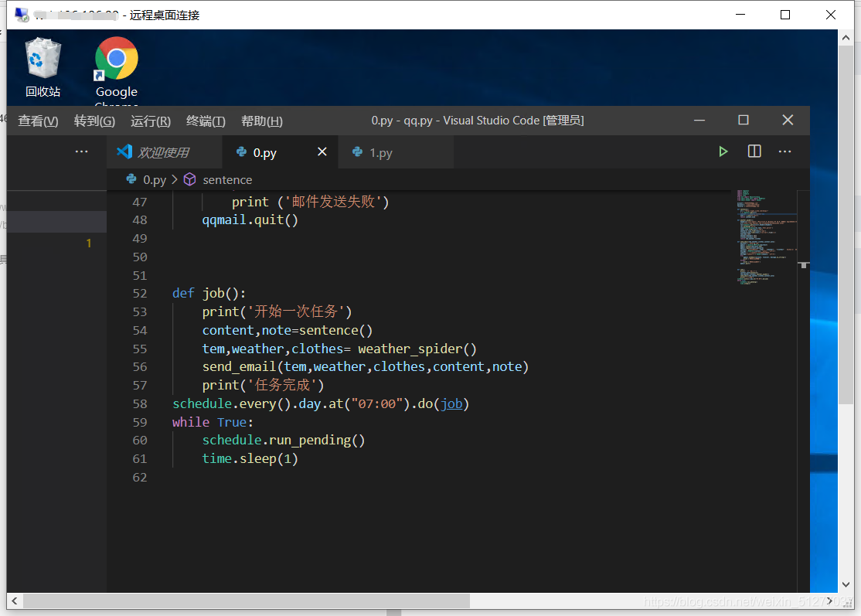Click the minimap code overview
This screenshot has height=616, width=861.
(x=767, y=237)
